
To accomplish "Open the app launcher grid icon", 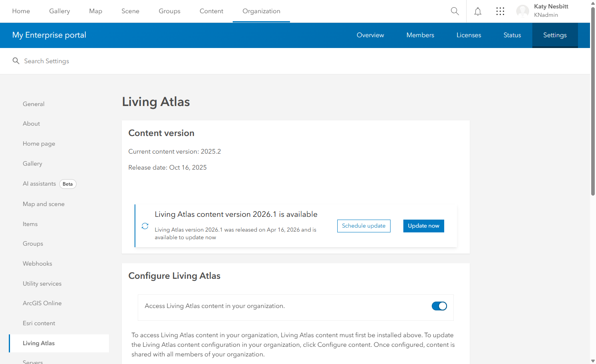I will point(500,11).
